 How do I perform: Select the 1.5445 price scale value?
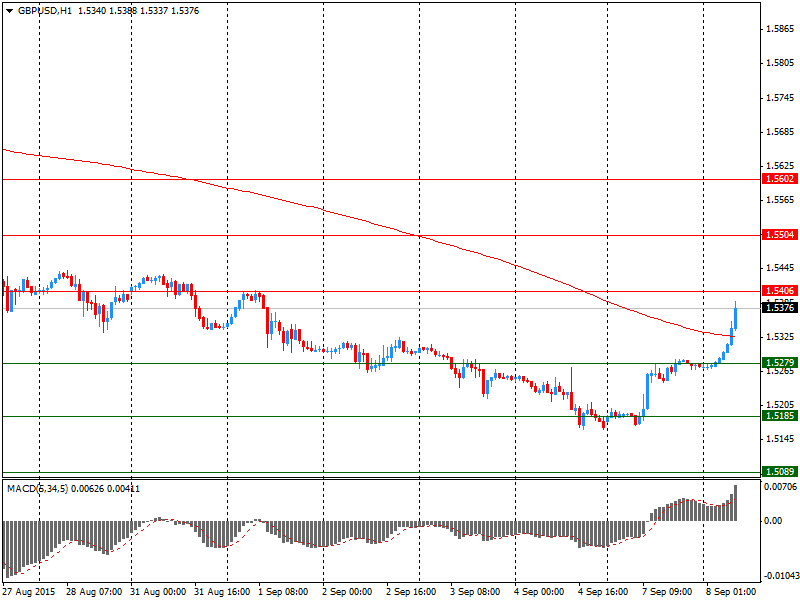click(780, 268)
